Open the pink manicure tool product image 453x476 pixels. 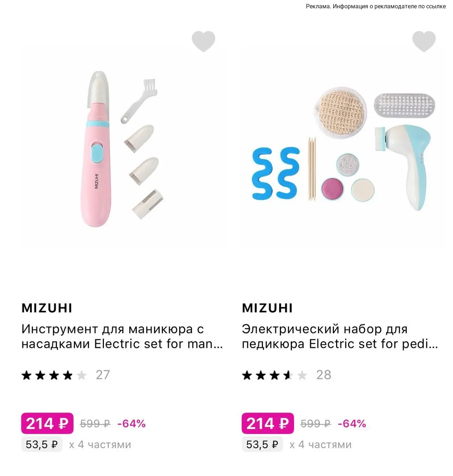(122, 149)
